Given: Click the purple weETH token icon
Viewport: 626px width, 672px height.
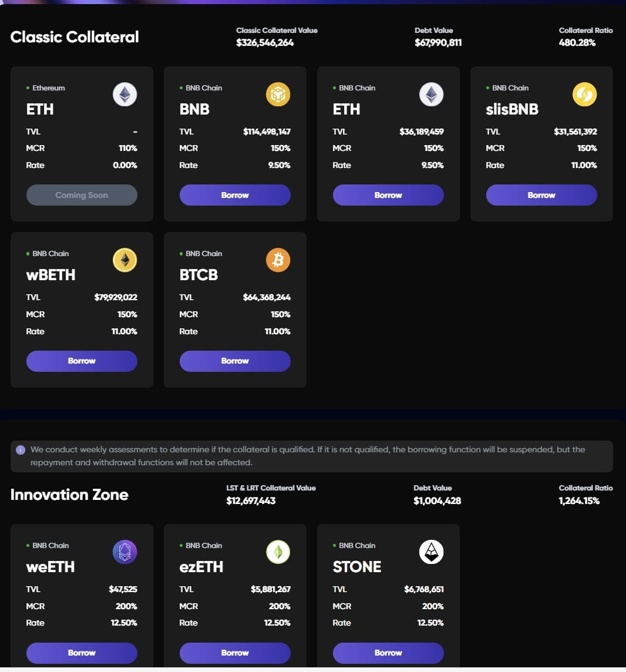Looking at the screenshot, I should [124, 552].
